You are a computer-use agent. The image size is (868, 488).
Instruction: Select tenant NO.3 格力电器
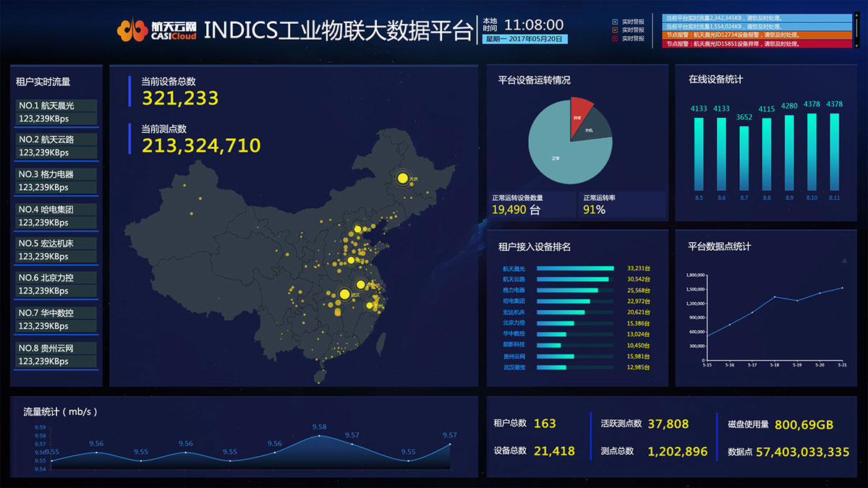click(x=56, y=181)
